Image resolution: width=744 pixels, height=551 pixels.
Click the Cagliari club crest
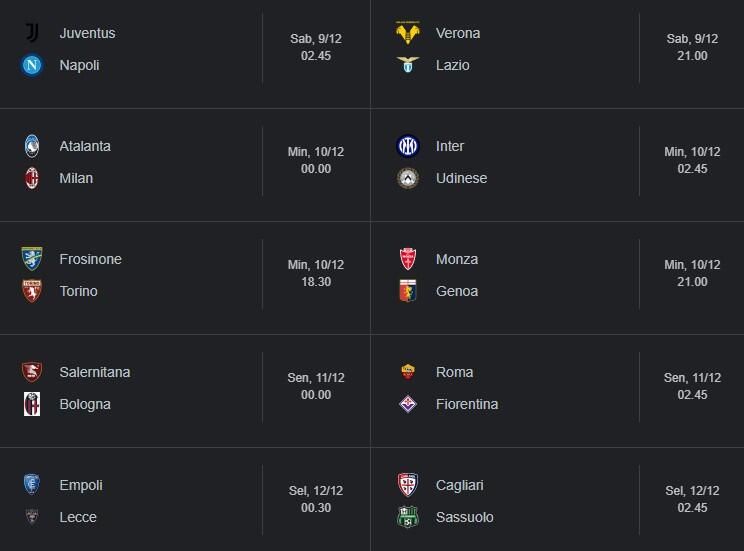(x=407, y=485)
